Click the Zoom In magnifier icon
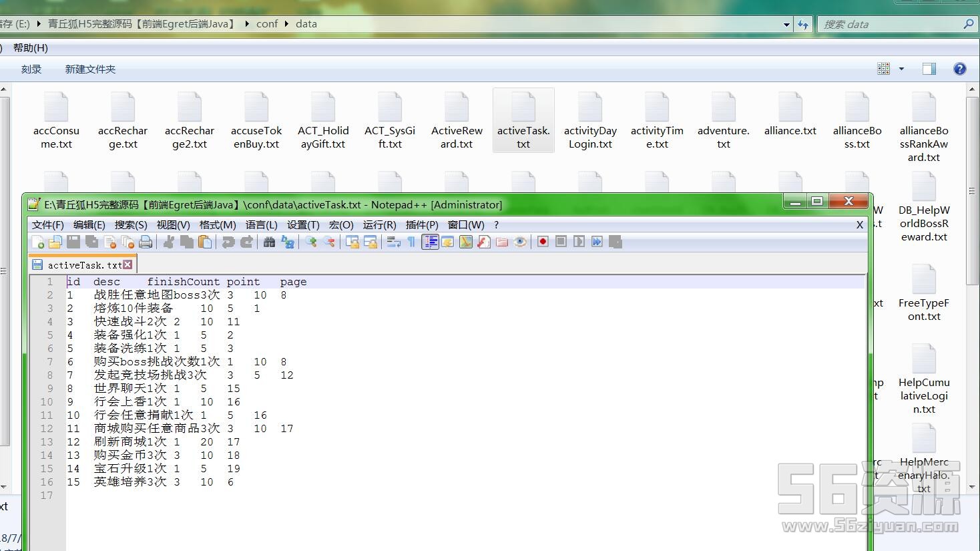The height and width of the screenshot is (551, 980). [x=311, y=242]
